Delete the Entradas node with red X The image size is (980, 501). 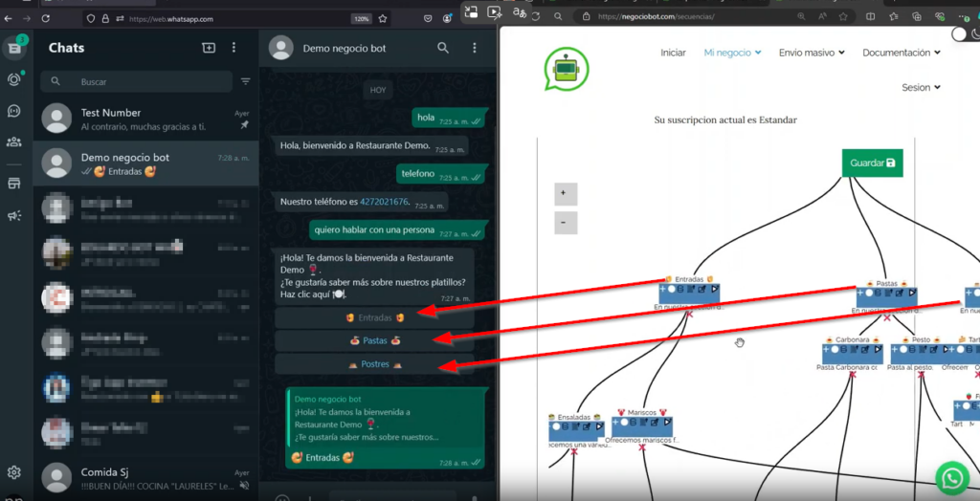click(x=690, y=315)
